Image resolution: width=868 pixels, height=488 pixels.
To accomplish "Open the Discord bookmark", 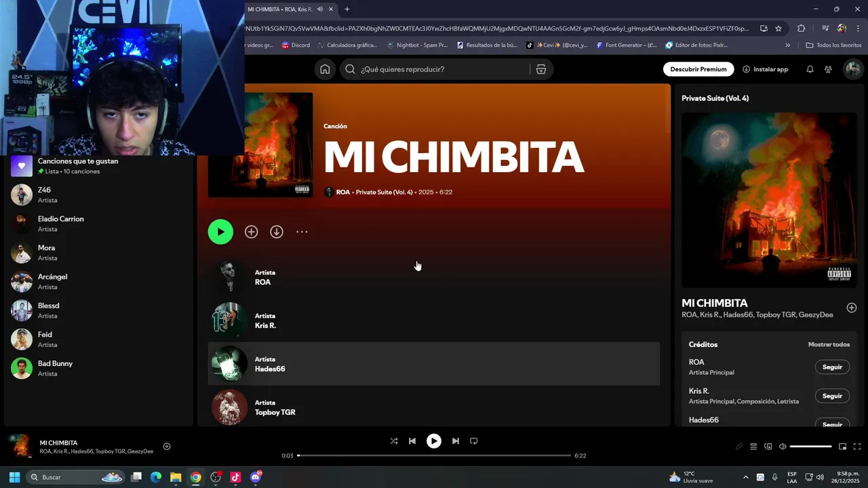I will pyautogui.click(x=296, y=45).
